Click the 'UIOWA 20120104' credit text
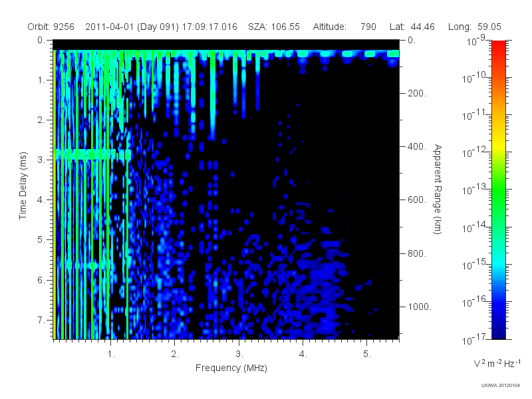This screenshot has width=532, height=399. tap(501, 386)
